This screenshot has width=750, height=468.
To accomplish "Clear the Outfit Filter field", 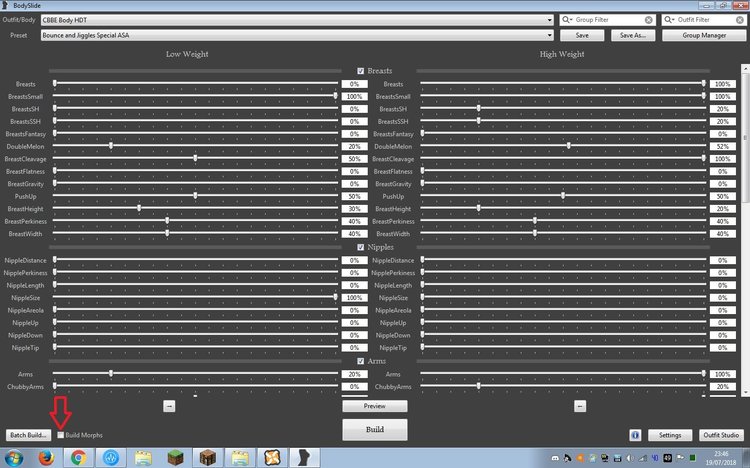I will pyautogui.click(x=740, y=20).
